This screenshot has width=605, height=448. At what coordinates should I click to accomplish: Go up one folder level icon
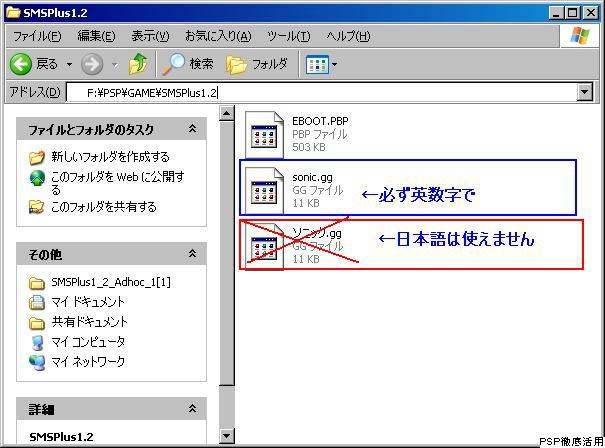point(138,64)
